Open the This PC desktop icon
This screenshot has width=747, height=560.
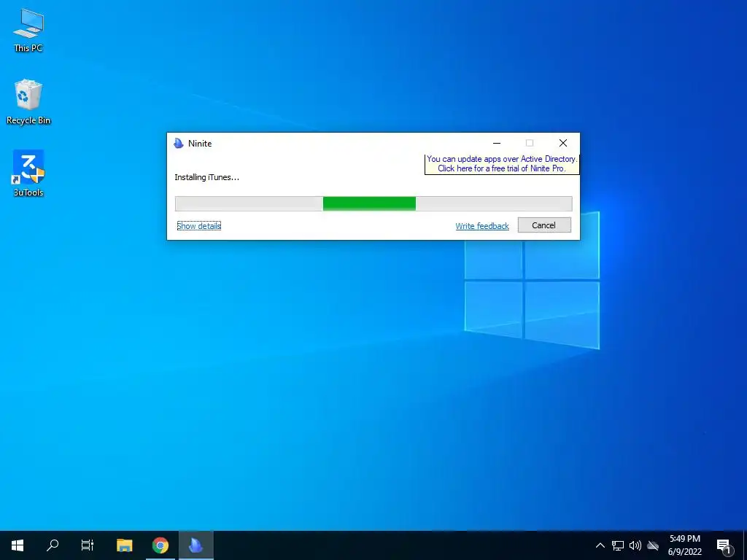[x=28, y=31]
